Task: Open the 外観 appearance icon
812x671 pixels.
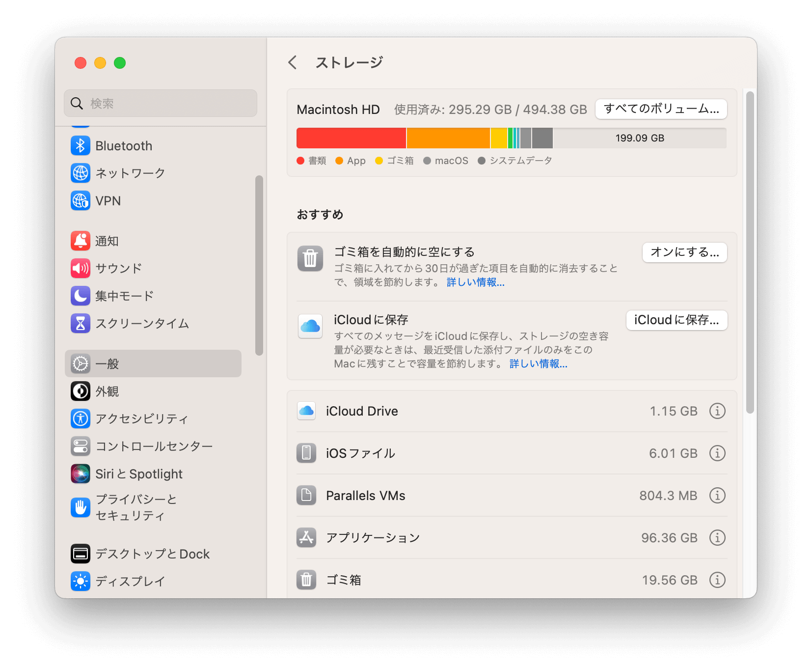Action: coord(81,391)
